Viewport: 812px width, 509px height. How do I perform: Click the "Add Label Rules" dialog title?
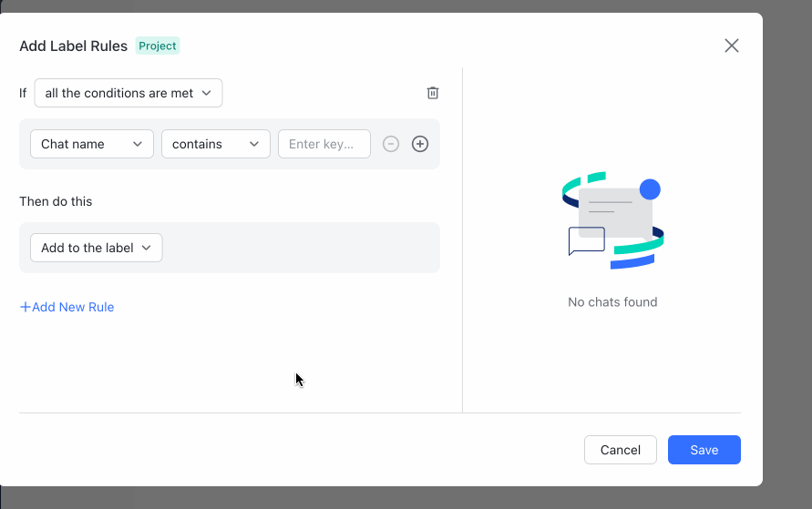pyautogui.click(x=74, y=46)
